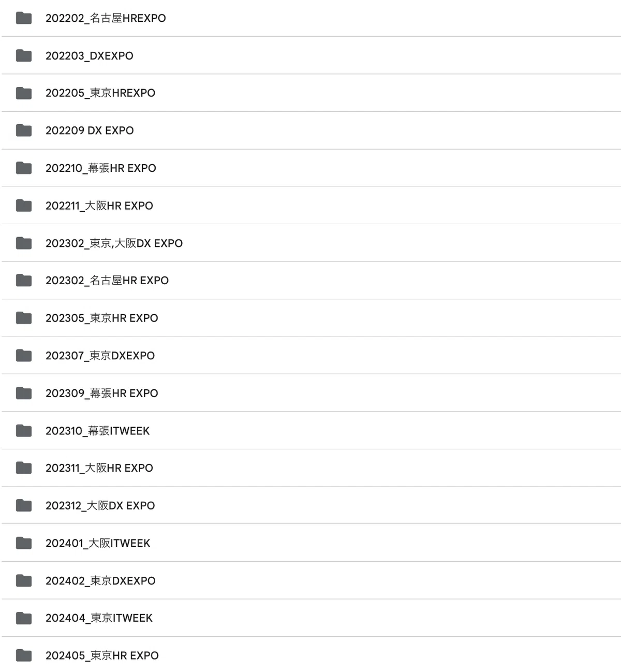This screenshot has height=672, width=621.
Task: Click folder icon for 202401_大阪ITWEEK
Action: pos(24,543)
